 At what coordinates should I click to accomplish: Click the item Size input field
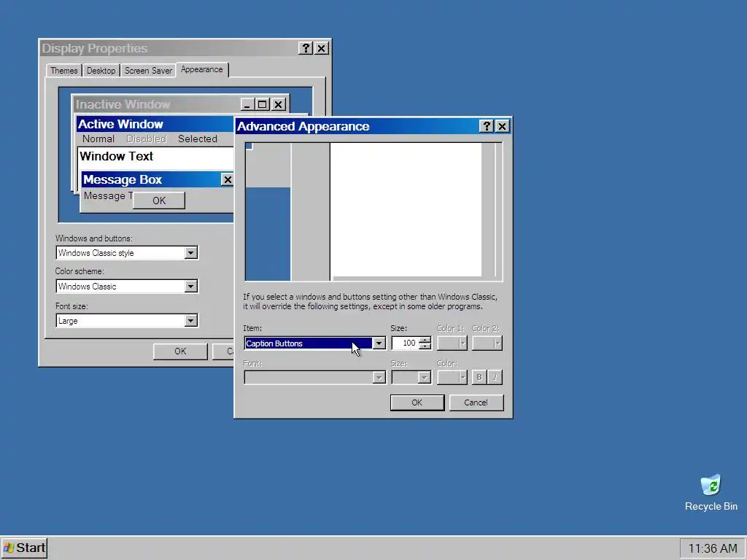[x=405, y=343]
